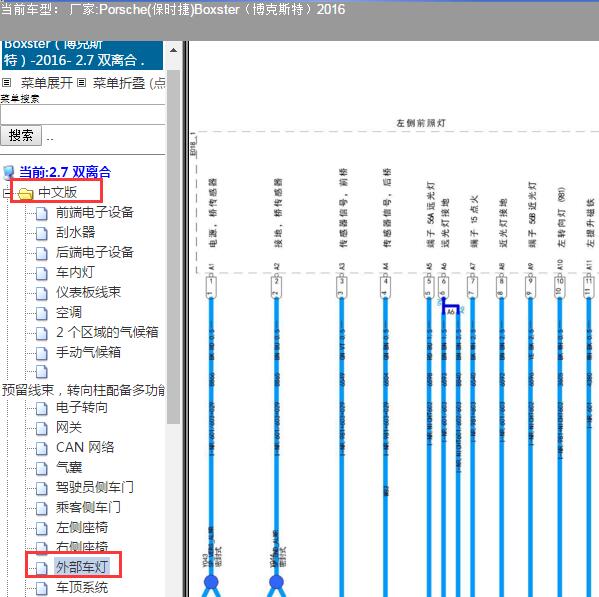Click the sidebar vertical scrollbar thumb
The image size is (599, 597).
(173, 246)
